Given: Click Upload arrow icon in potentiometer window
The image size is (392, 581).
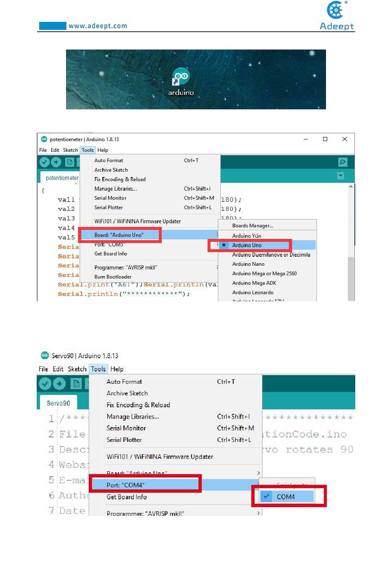Looking at the screenshot, I should pos(56,163).
